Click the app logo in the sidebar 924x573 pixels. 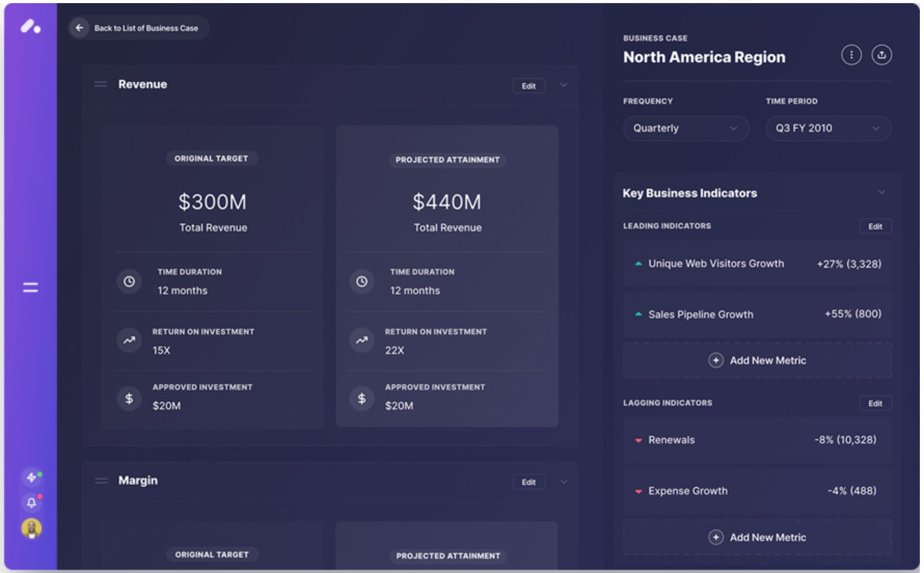(x=31, y=26)
